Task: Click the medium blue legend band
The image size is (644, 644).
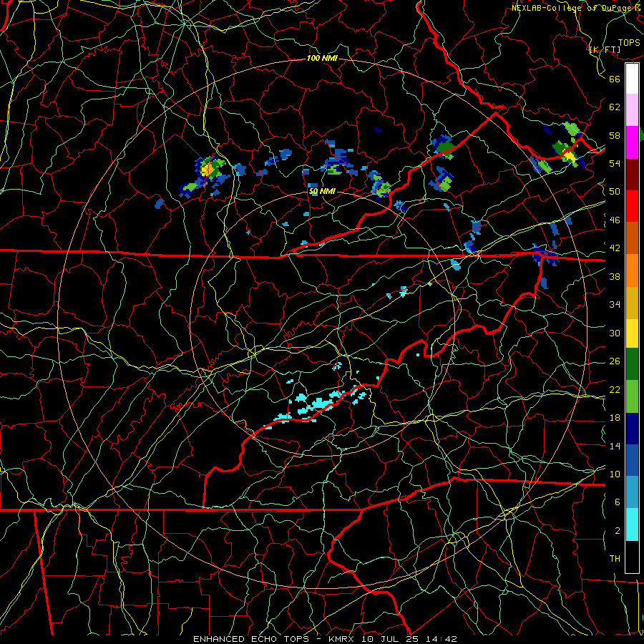Action: [632, 460]
